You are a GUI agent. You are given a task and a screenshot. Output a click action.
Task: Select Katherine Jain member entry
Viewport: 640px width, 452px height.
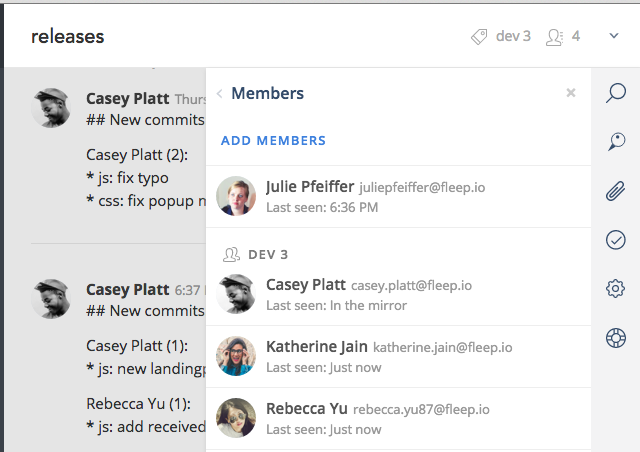(x=398, y=356)
